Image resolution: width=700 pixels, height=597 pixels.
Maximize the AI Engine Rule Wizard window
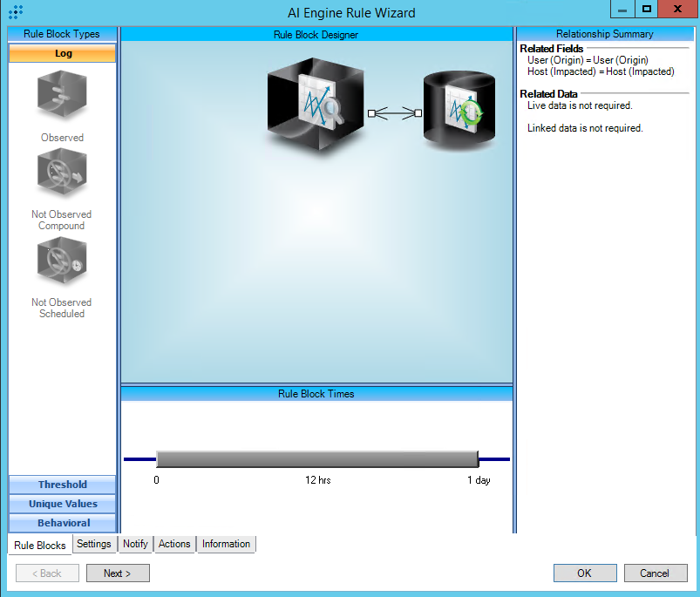coord(646,9)
